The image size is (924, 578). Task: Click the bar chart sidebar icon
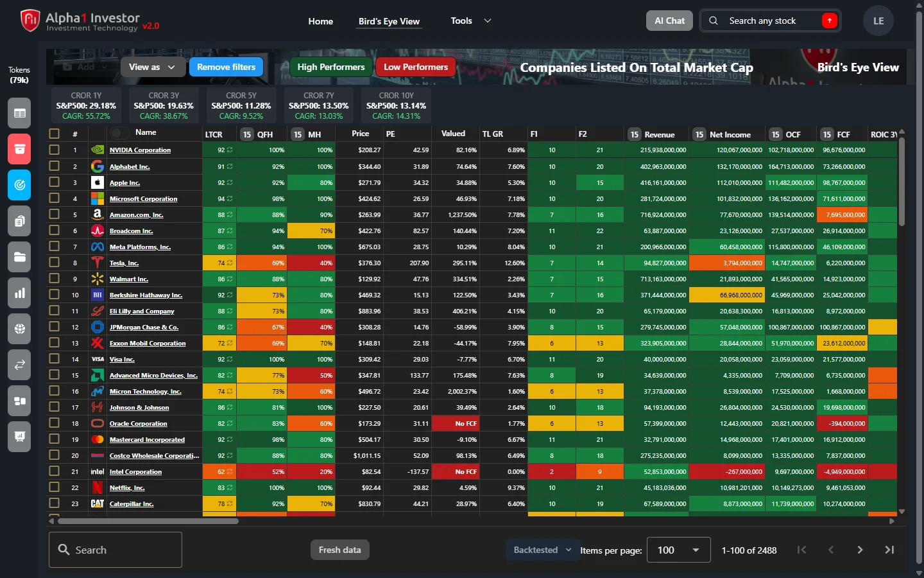(19, 293)
